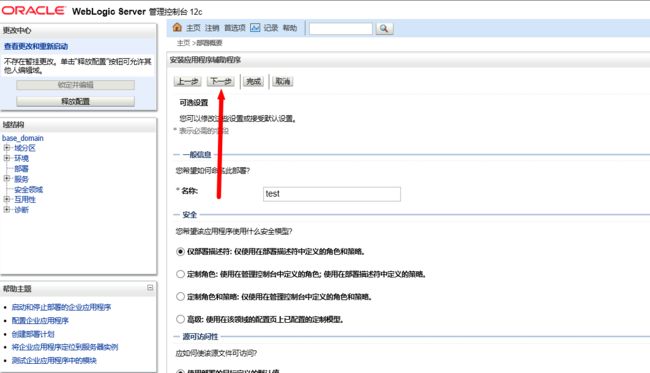
Task: Click the 取消 button
Action: [283, 81]
